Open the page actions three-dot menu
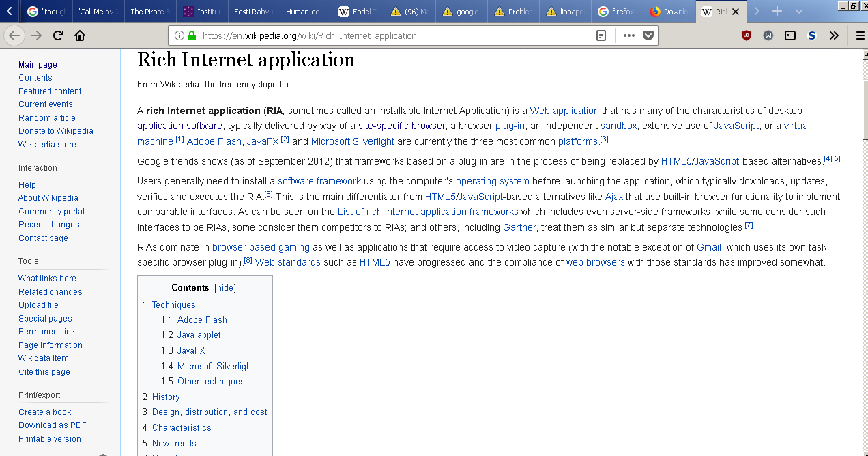 pyautogui.click(x=628, y=35)
